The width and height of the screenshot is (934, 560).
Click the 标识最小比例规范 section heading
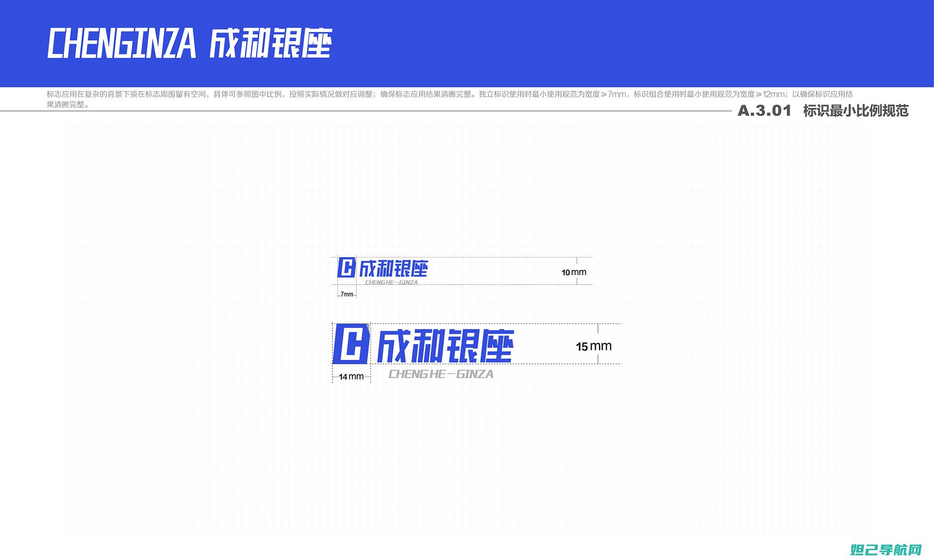(x=856, y=111)
